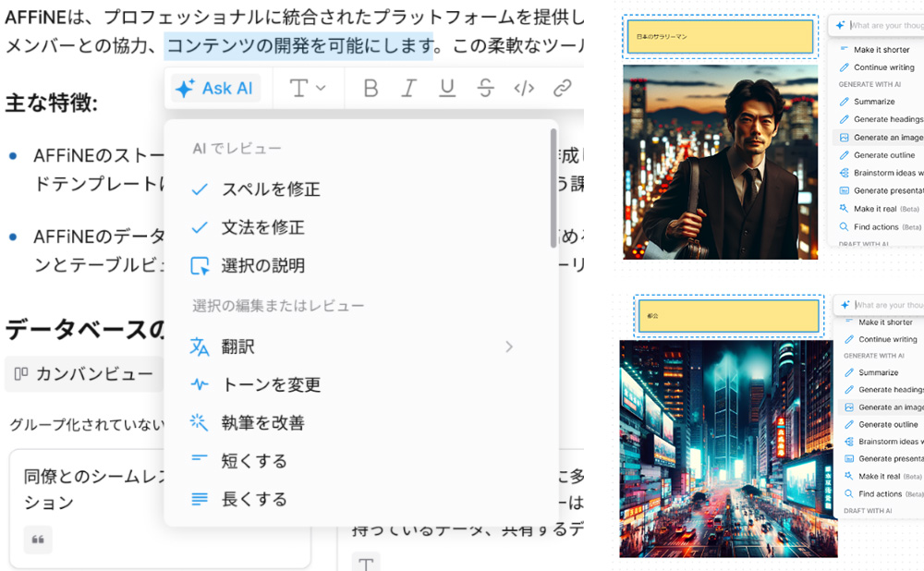Choose 執筆を改善 from the menu

coord(262,423)
